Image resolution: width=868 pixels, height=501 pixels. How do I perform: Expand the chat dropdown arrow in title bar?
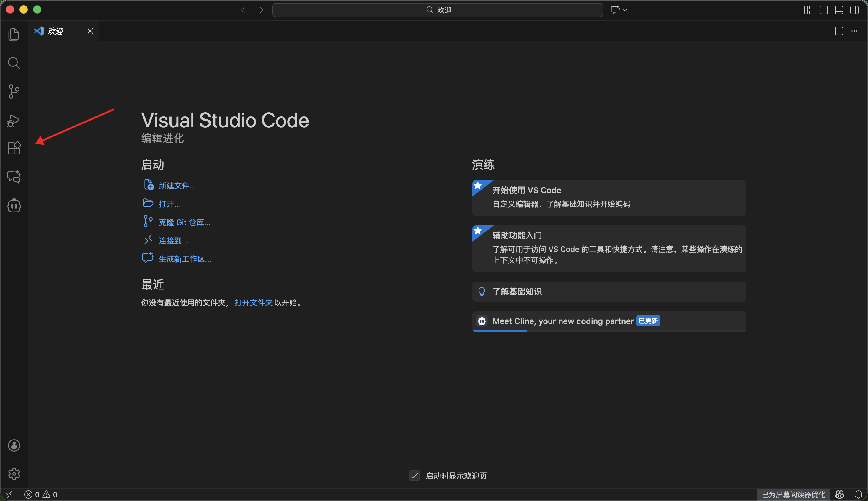point(625,10)
